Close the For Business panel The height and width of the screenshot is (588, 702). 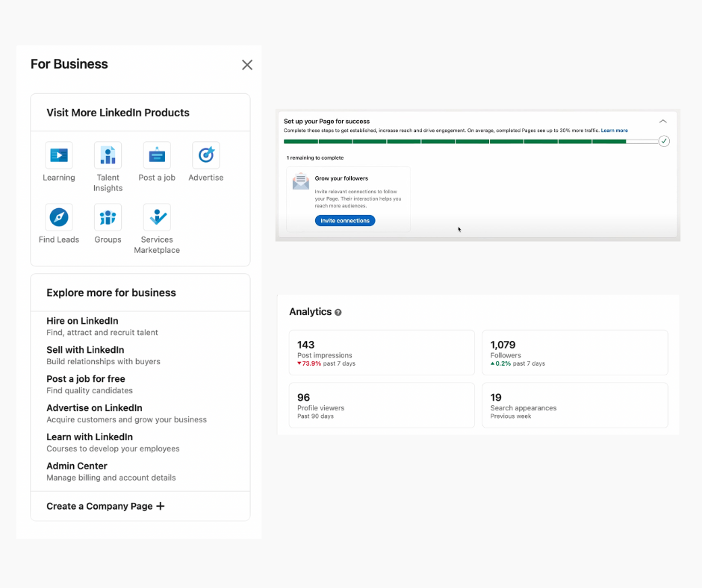click(x=247, y=65)
